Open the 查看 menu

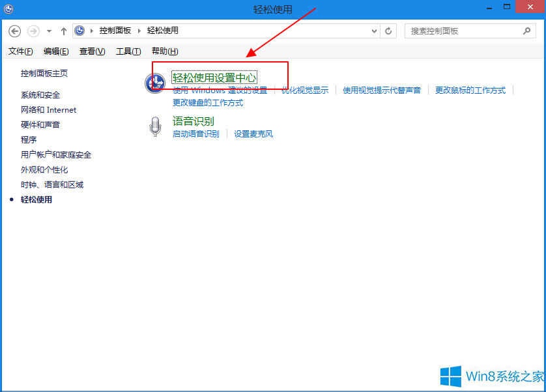(x=92, y=51)
